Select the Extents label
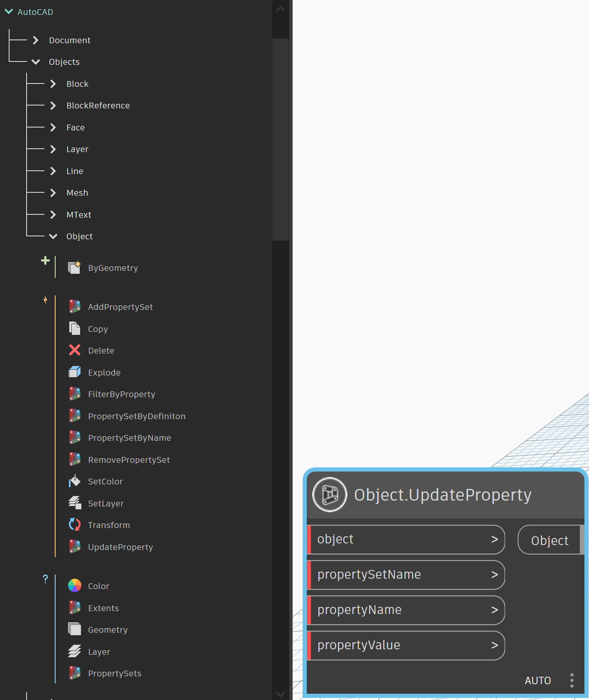This screenshot has width=589, height=700. pyautogui.click(x=103, y=608)
